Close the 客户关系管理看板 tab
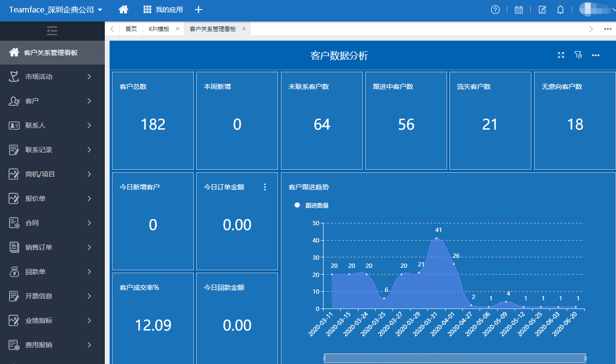This screenshot has width=616, height=364. 244,29
